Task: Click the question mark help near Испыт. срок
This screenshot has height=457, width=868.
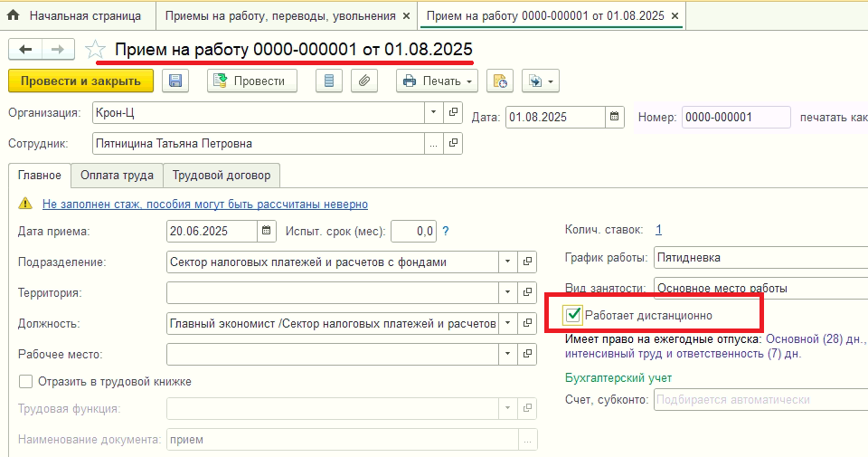Action: 446,231
